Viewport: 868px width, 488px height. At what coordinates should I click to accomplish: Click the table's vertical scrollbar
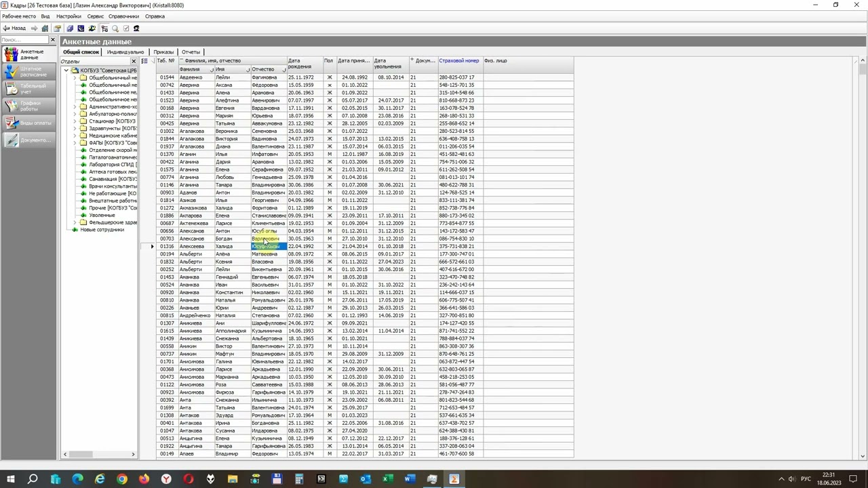pos(863,258)
